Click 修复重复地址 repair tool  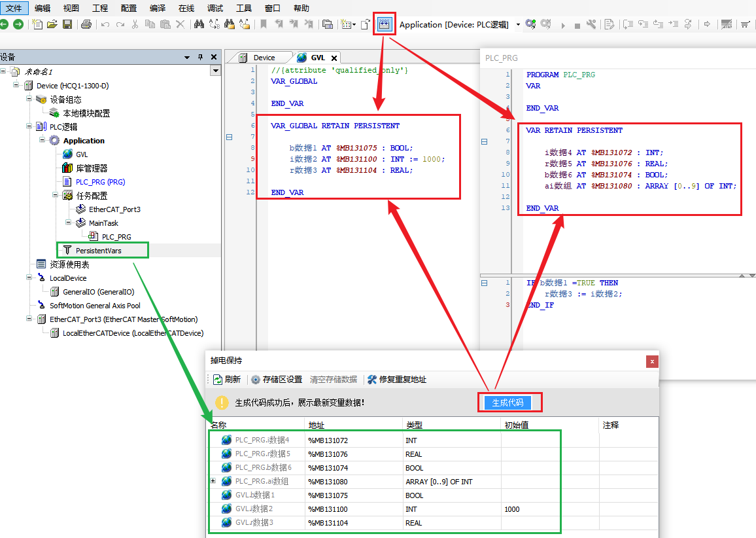397,380
